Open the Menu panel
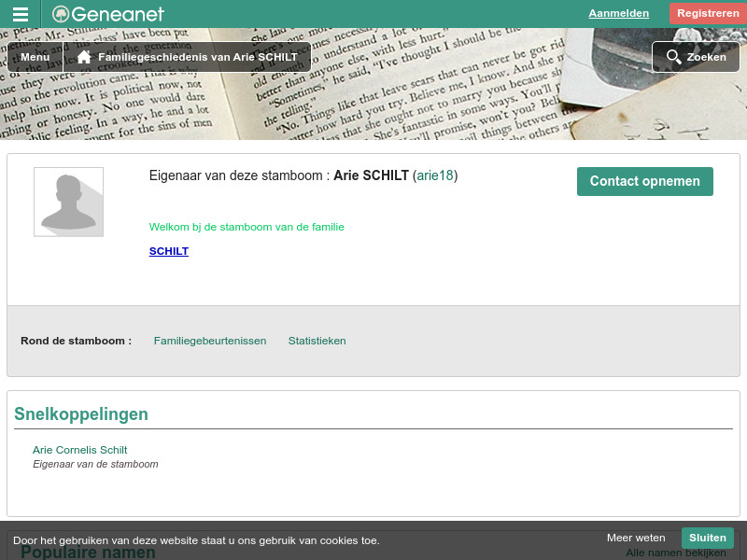 [35, 56]
